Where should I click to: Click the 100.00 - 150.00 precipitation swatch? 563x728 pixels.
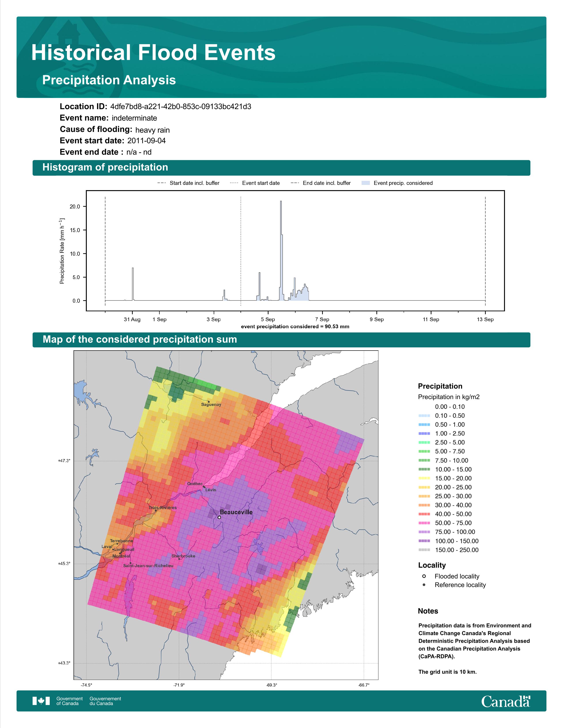pyautogui.click(x=424, y=541)
